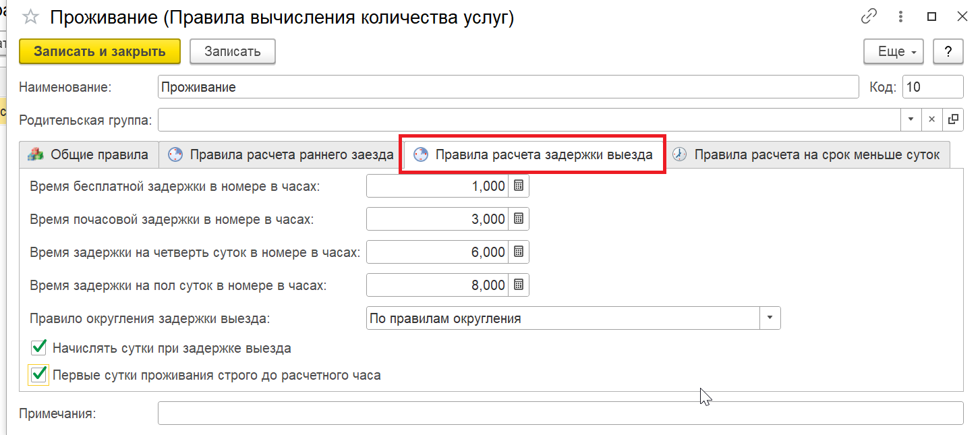
Task: Copy link with the chain icon
Action: [x=869, y=17]
